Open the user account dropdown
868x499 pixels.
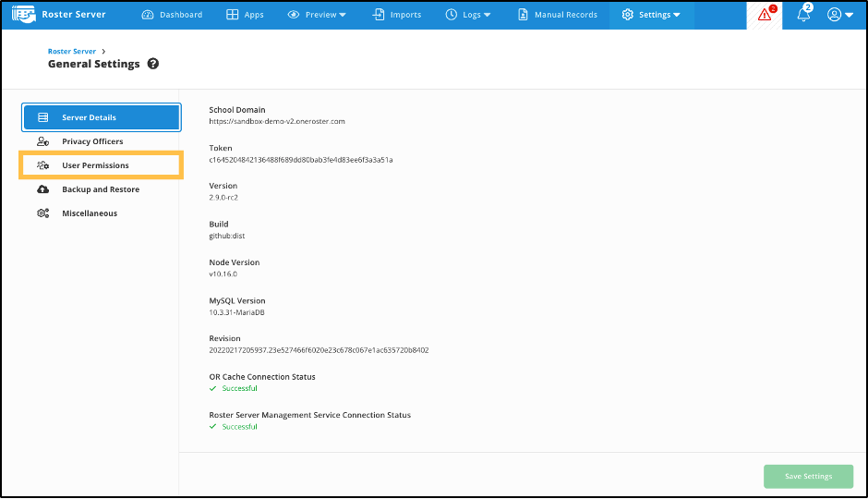coord(840,15)
